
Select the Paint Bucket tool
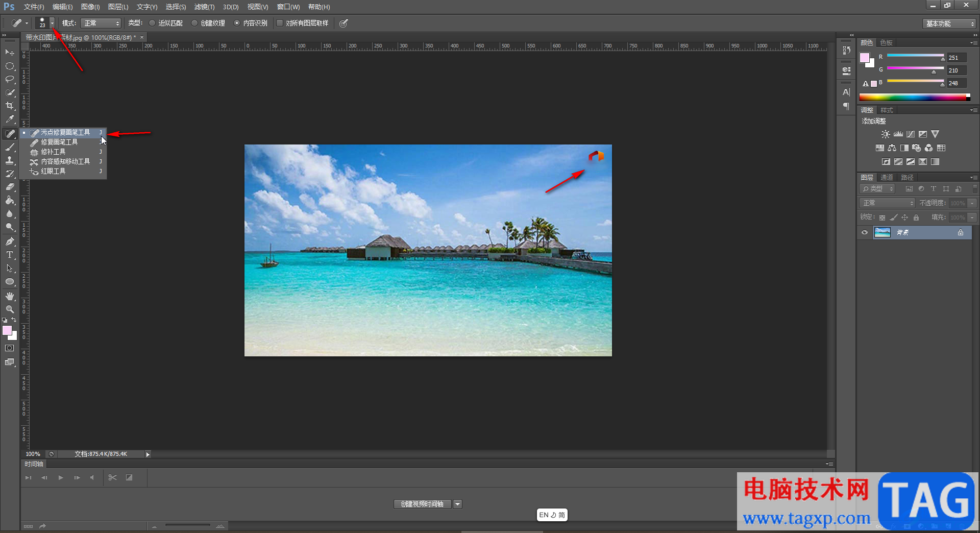(x=10, y=200)
